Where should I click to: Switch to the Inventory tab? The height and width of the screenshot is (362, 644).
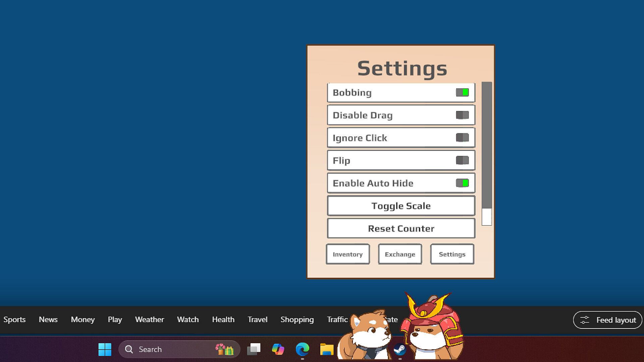click(348, 254)
